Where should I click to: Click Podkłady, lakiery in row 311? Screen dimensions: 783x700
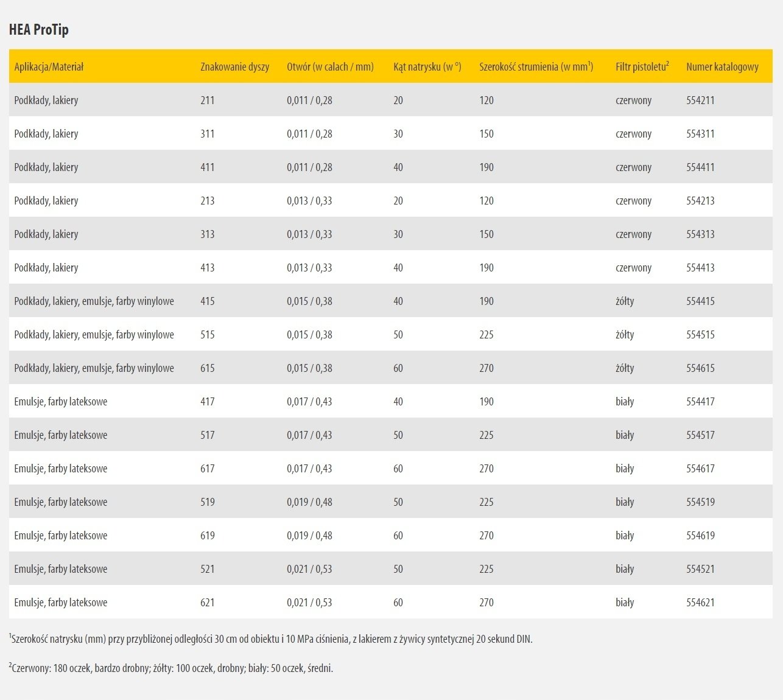(x=46, y=134)
